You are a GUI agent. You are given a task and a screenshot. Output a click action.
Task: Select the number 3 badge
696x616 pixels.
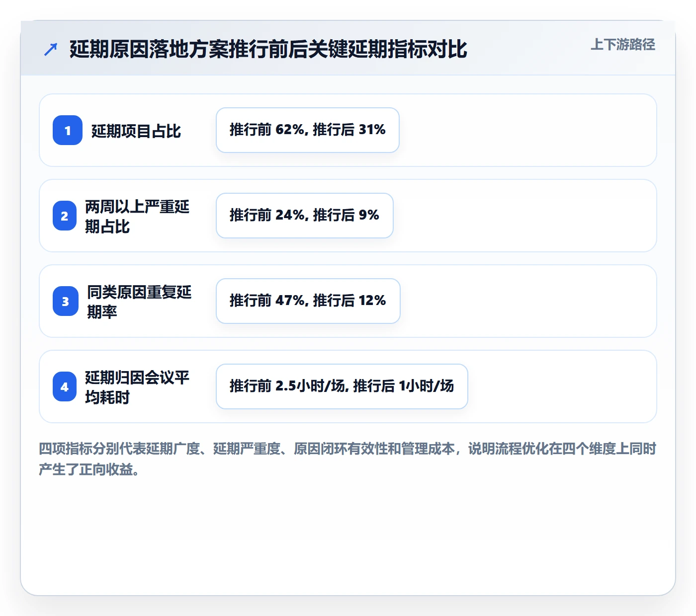(66, 301)
